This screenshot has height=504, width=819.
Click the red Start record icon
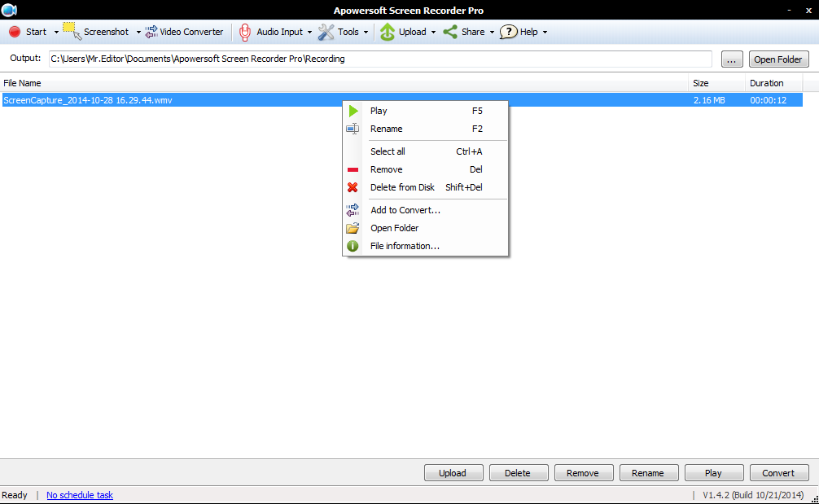pos(15,32)
